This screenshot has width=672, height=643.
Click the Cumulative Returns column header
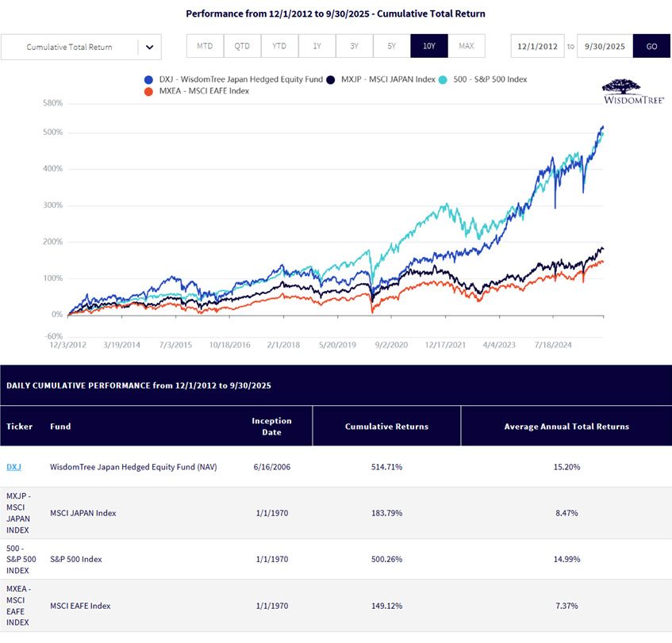[x=386, y=427]
